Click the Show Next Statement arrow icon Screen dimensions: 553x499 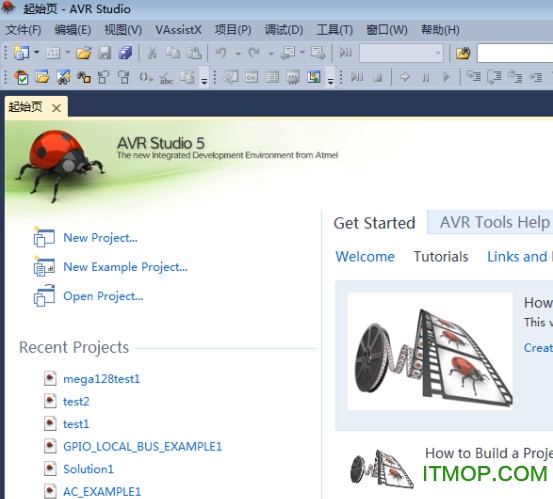405,77
